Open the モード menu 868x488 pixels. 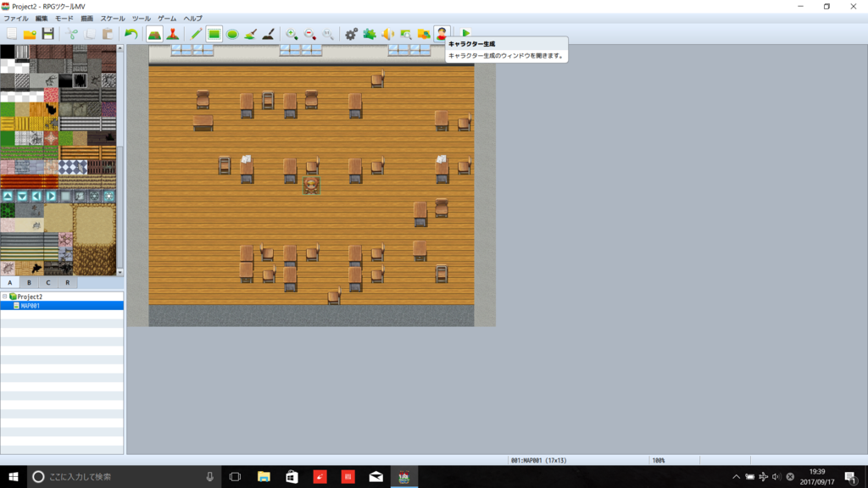64,19
